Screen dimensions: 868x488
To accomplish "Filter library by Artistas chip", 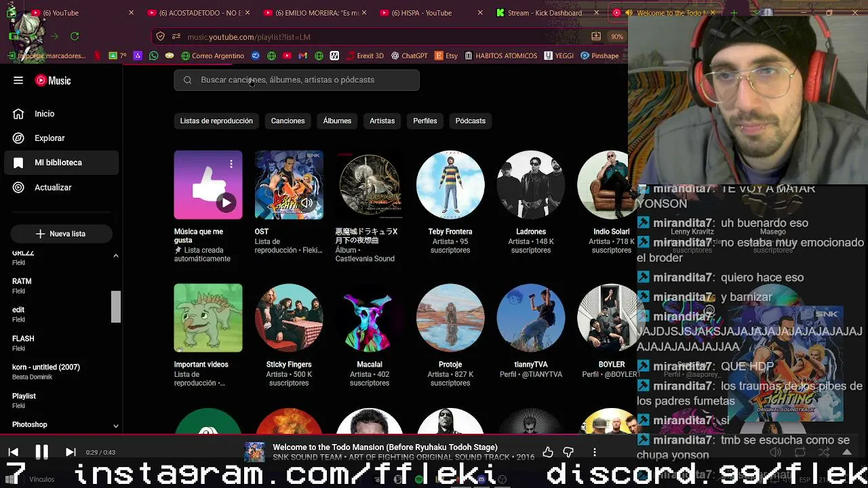I will [x=382, y=121].
